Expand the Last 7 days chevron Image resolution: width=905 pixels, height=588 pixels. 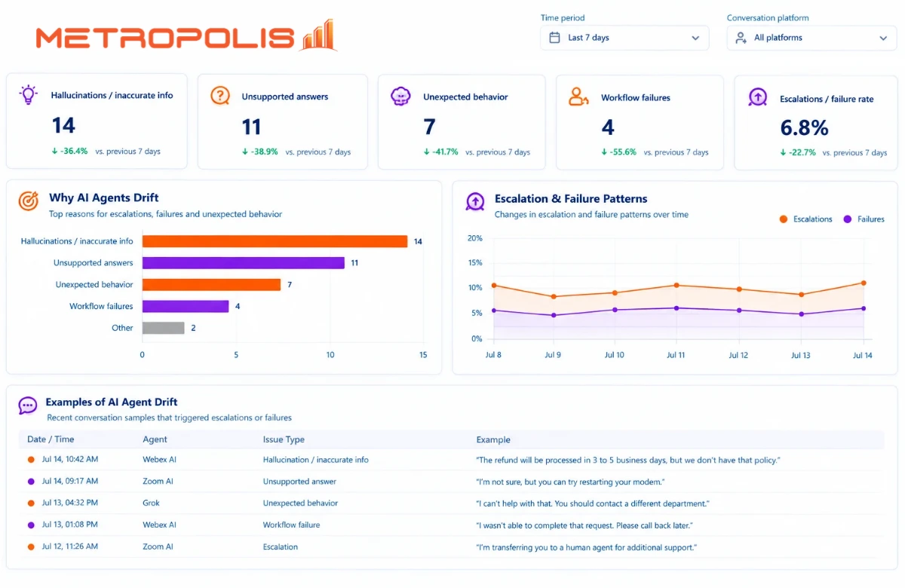695,38
